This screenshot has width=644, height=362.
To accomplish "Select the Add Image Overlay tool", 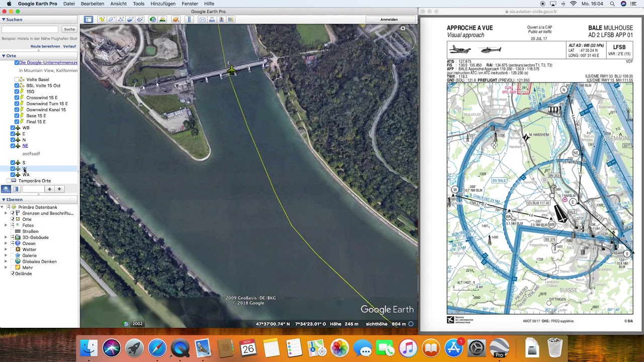I will 130,20.
